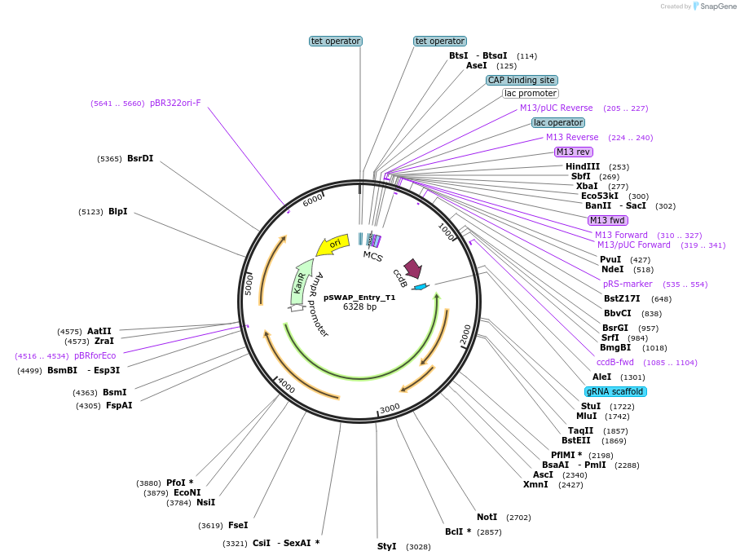Click the dark purple ccdB arrow
740x560 pixels.
click(x=413, y=267)
